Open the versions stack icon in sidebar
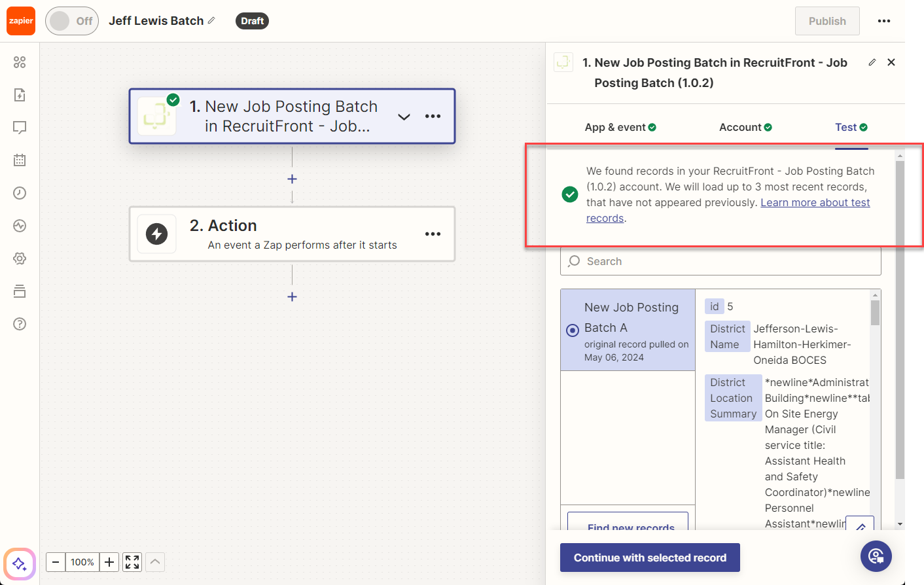This screenshot has height=585, width=924. (x=20, y=291)
